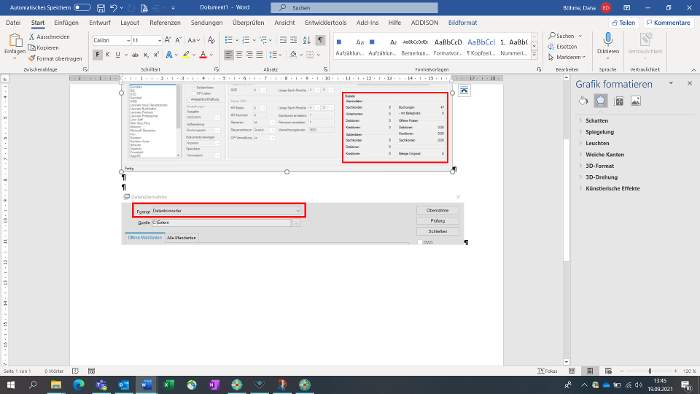Switch to read mode view in status bar
The image size is (700, 394).
click(x=572, y=371)
